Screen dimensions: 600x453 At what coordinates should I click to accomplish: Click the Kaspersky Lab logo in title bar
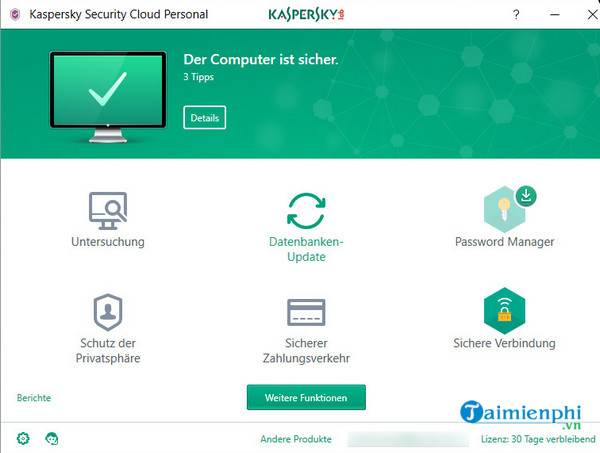(x=306, y=15)
